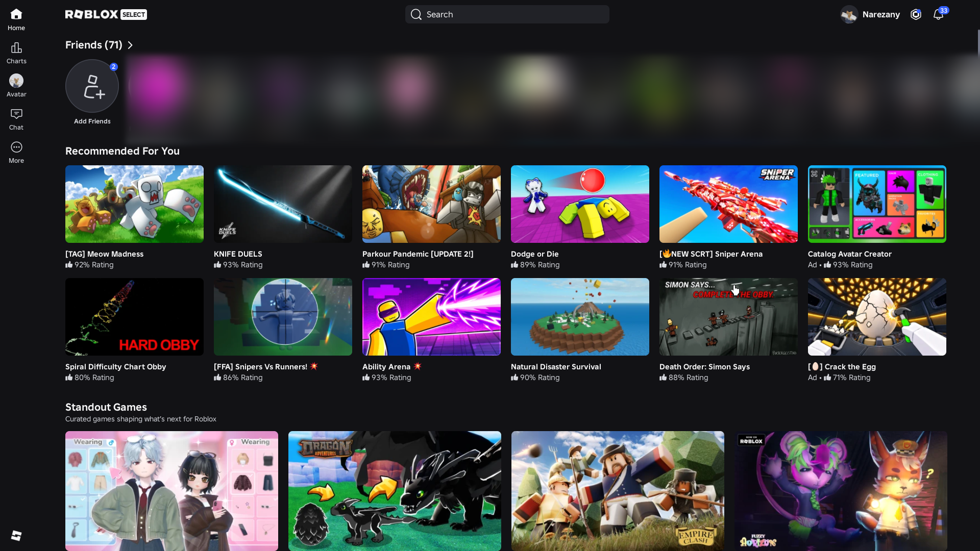Open Parkour Pandemic thumbnail

pyautogui.click(x=431, y=204)
